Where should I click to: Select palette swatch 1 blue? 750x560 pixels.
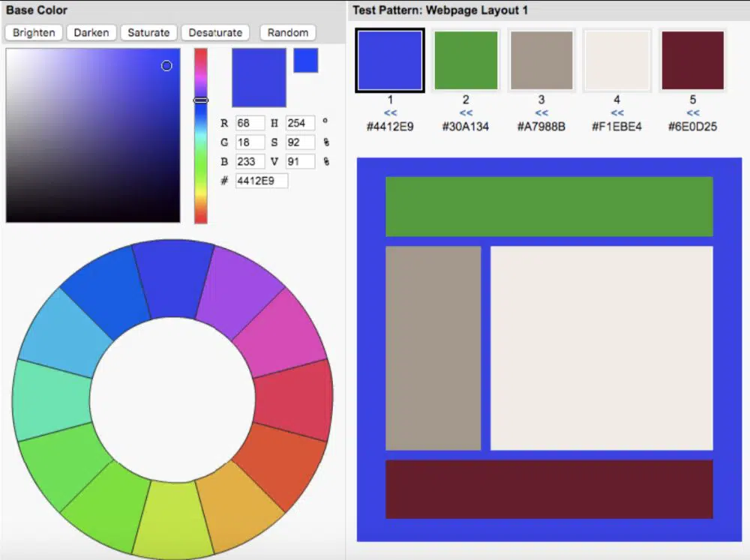click(x=390, y=60)
